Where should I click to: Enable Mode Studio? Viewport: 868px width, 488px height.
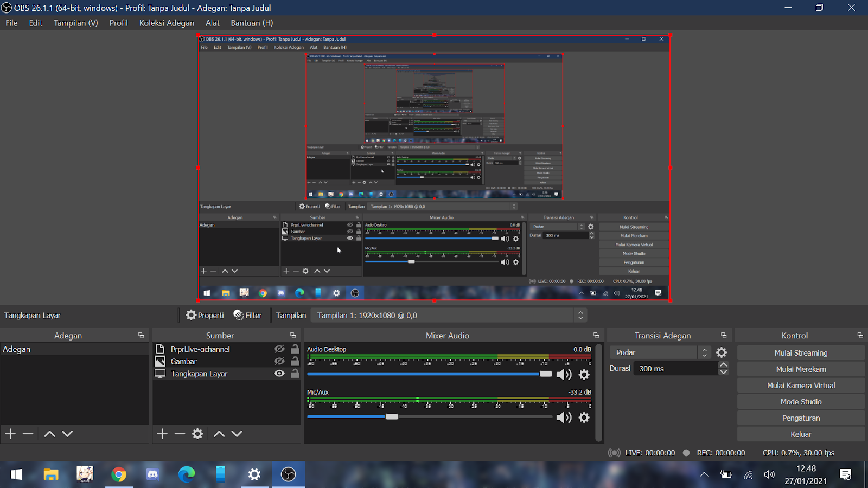coord(801,402)
